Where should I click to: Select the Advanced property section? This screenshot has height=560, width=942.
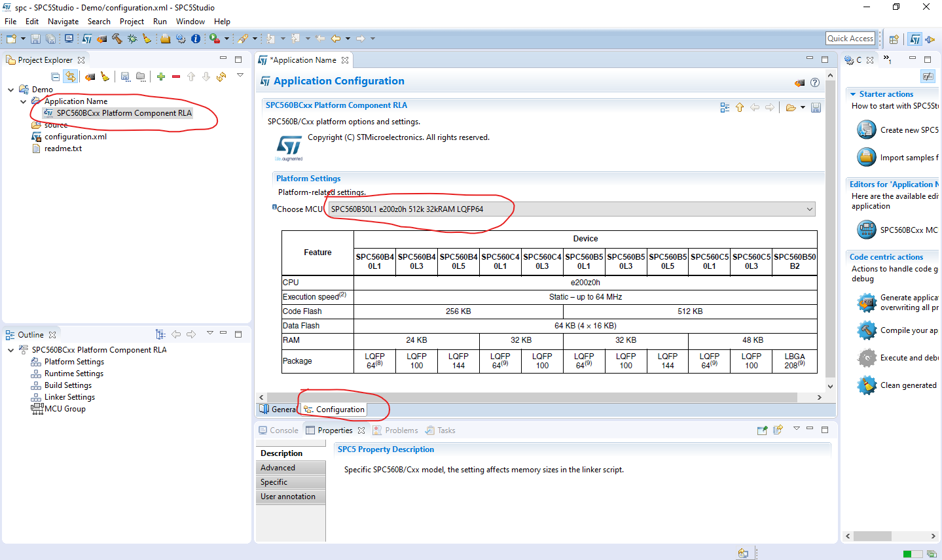(x=291, y=468)
